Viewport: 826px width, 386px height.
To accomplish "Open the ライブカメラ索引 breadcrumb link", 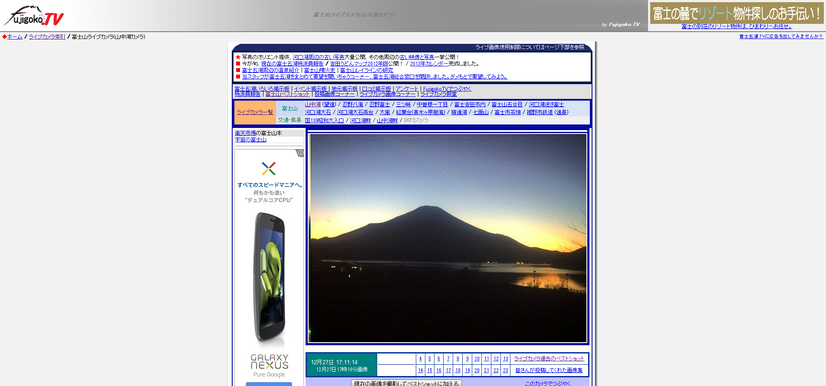I will (x=47, y=37).
